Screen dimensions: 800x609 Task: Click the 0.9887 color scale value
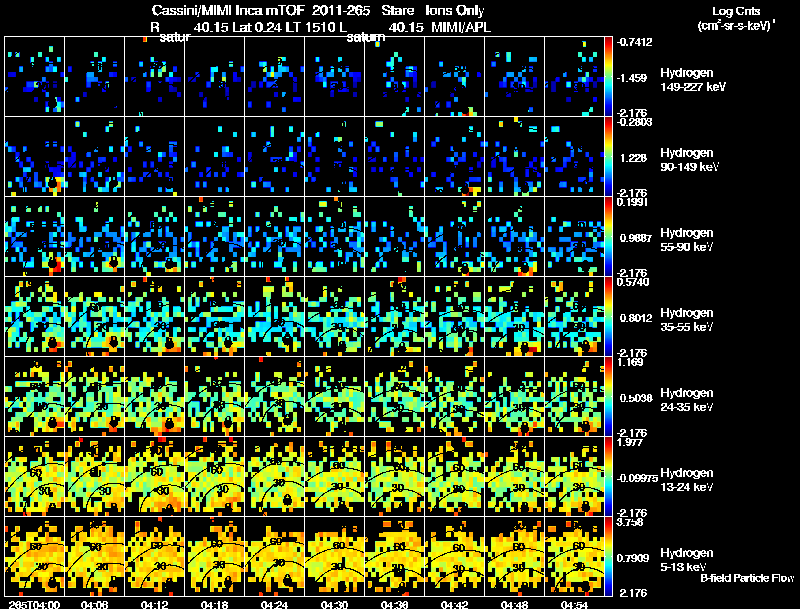[x=635, y=238]
